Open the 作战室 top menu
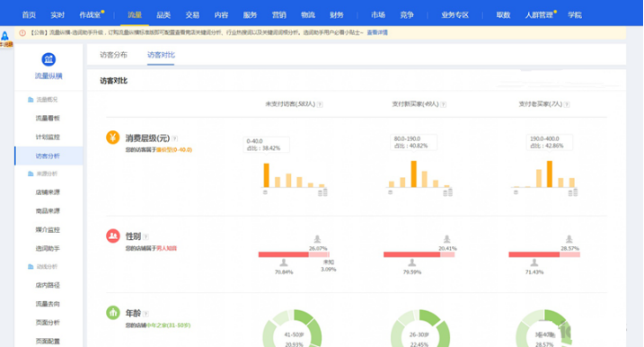 [90, 14]
